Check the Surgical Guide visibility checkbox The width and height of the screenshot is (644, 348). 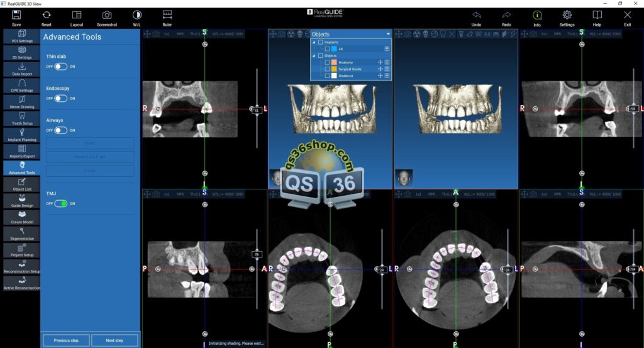pos(327,69)
